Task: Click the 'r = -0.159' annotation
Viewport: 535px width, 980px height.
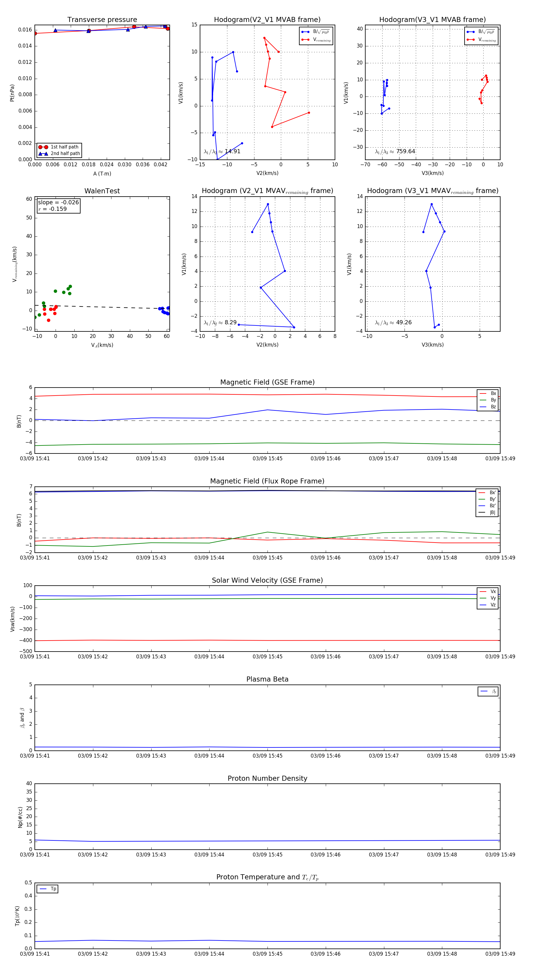Action: click(52, 209)
